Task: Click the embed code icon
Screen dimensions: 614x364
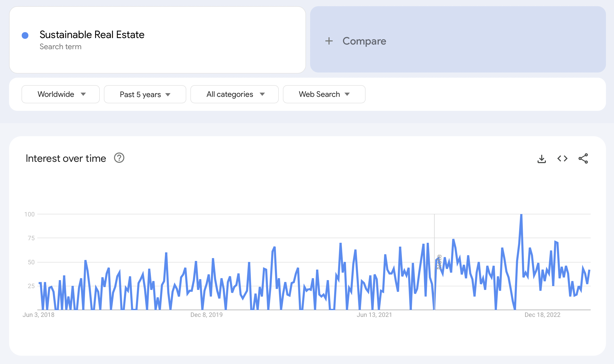Action: pyautogui.click(x=562, y=158)
